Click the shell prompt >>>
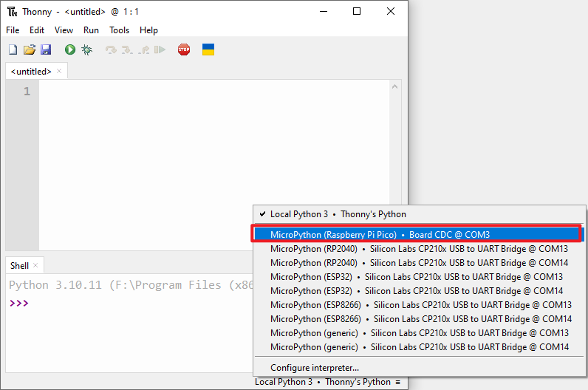 18,303
